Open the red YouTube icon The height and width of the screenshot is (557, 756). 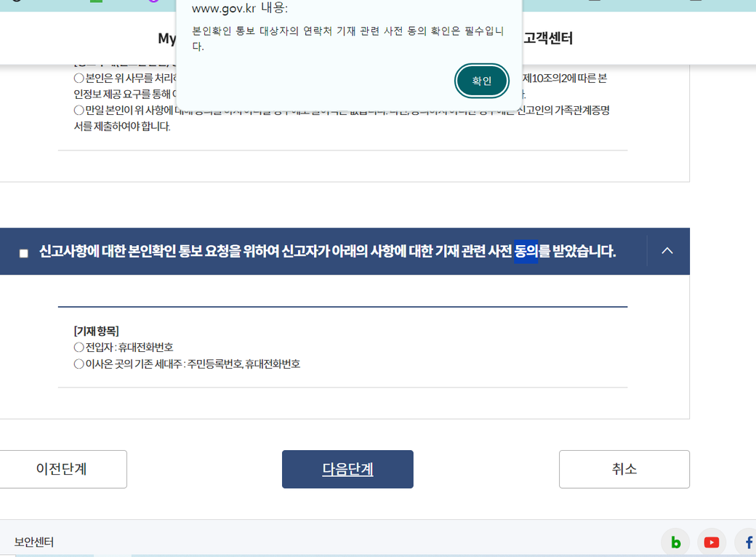[x=712, y=542]
